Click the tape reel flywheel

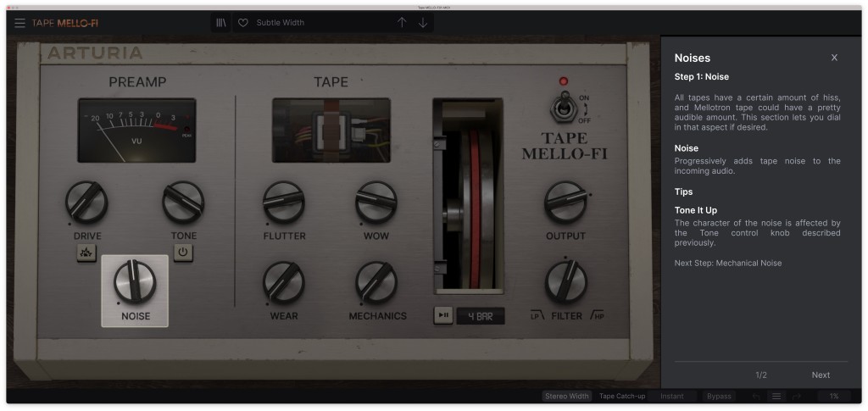click(x=468, y=197)
